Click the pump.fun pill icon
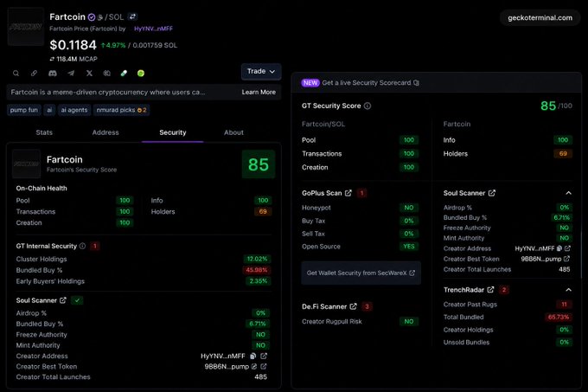 (x=124, y=74)
